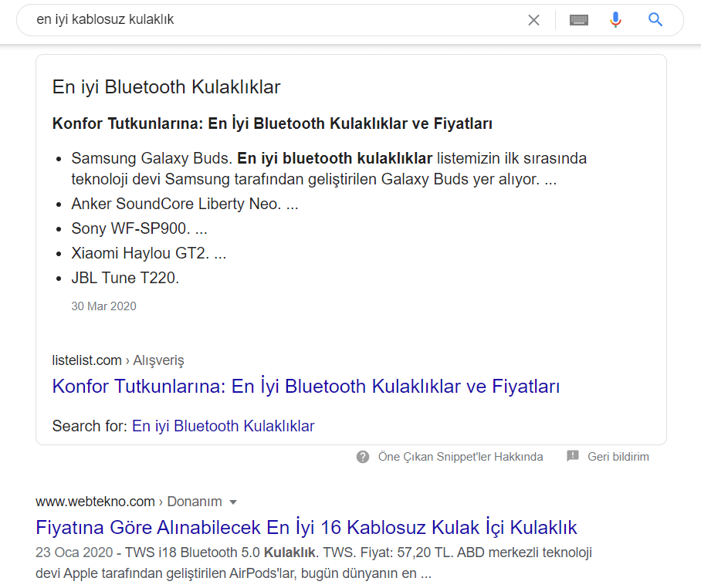Open the on-screen keyboard icon

click(x=579, y=20)
